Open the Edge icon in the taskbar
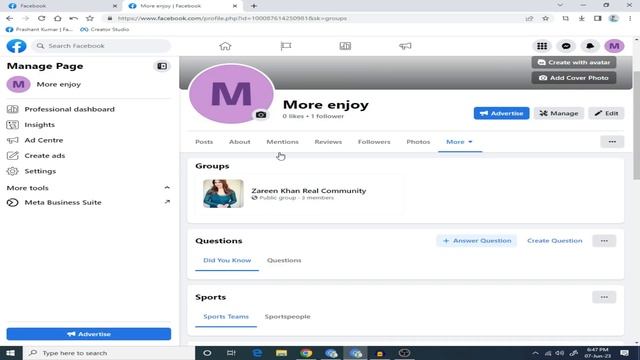The width and height of the screenshot is (640, 360). pyautogui.click(x=257, y=353)
